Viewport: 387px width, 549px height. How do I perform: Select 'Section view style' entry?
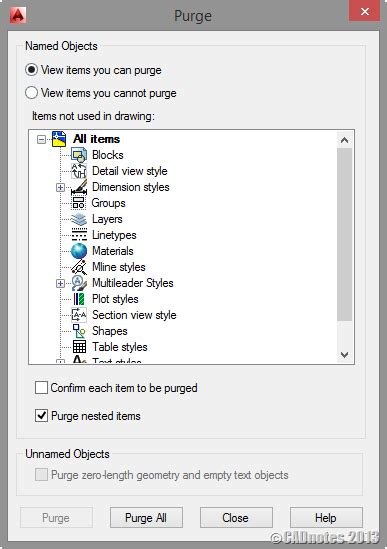click(x=134, y=315)
